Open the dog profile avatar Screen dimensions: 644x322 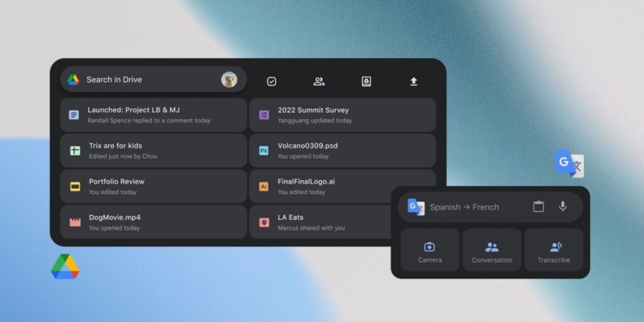[x=229, y=80]
